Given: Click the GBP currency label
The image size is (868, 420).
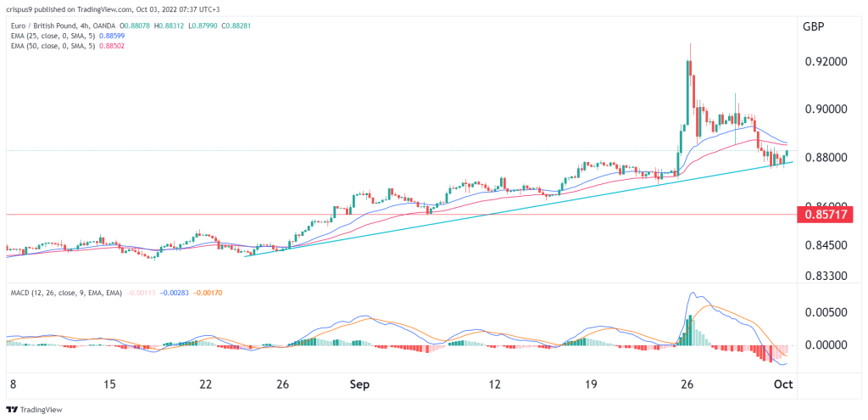Looking at the screenshot, I should point(815,26).
